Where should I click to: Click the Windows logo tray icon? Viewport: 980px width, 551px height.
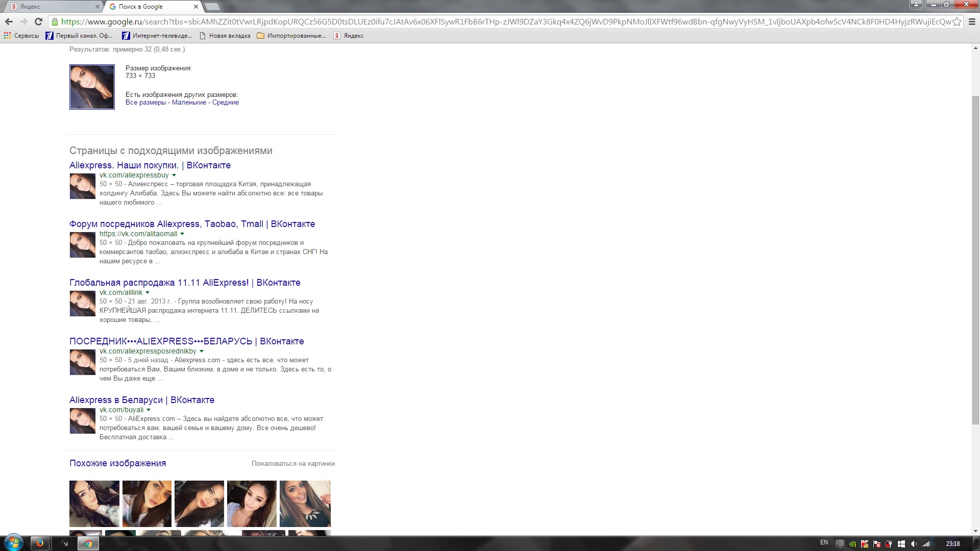[x=901, y=544]
